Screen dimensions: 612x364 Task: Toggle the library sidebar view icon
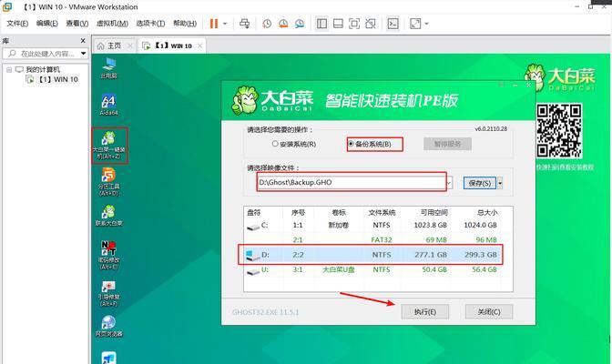pyautogui.click(x=322, y=24)
